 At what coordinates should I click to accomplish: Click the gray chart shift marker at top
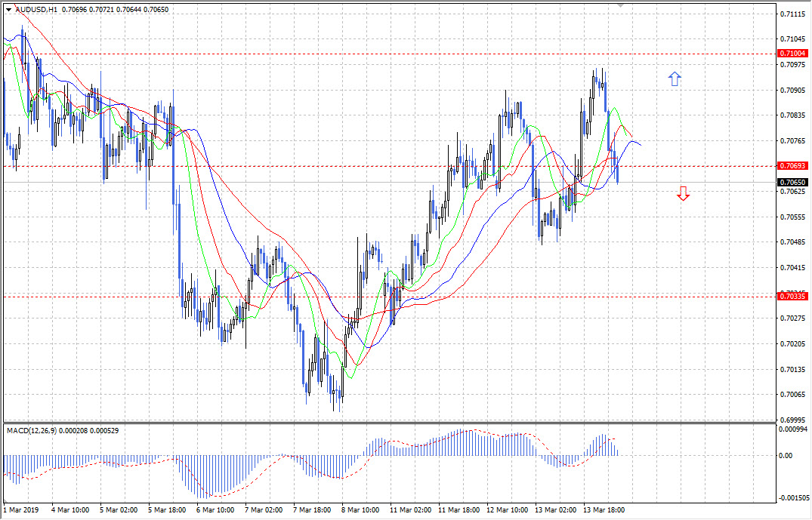[x=621, y=5]
